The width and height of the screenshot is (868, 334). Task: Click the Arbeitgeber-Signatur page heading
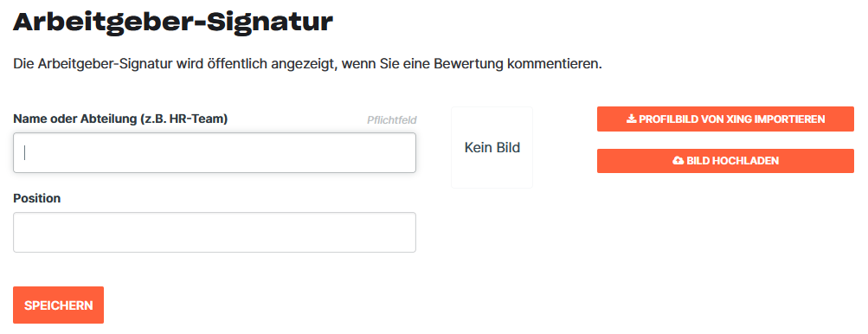173,21
